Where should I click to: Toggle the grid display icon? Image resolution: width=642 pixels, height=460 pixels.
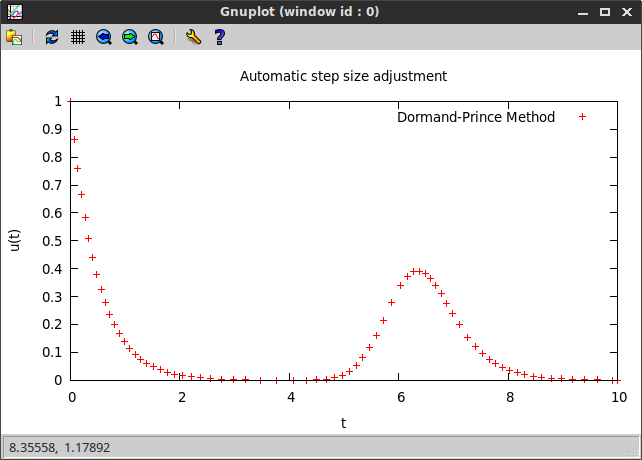[78, 37]
